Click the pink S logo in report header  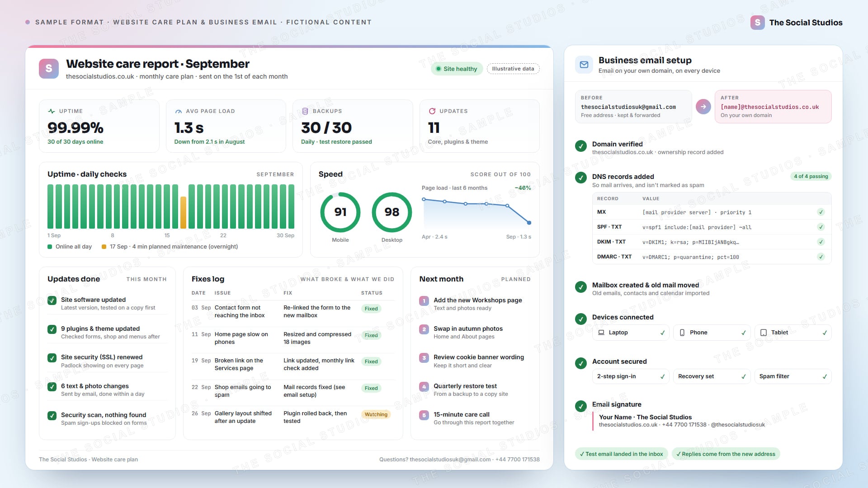click(x=49, y=69)
